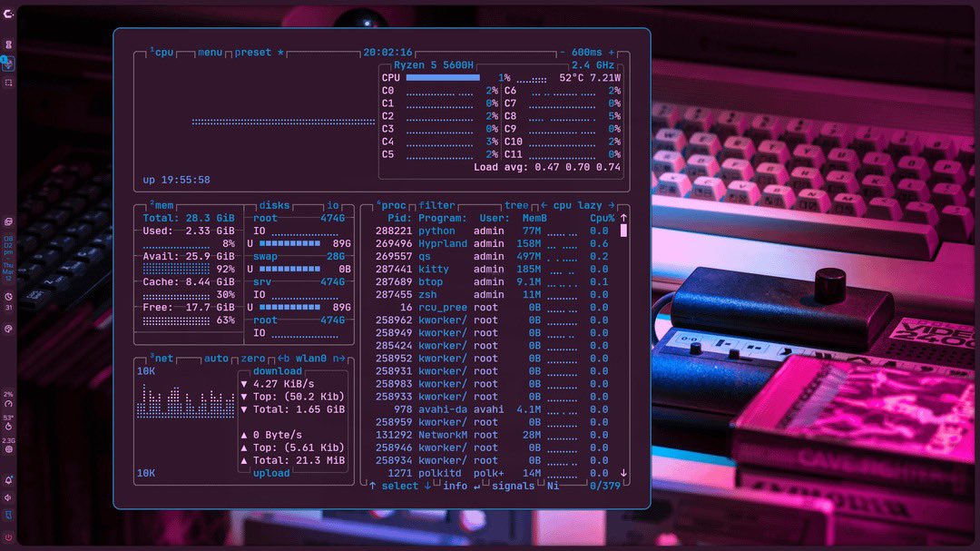This screenshot has height=551, width=980.
Task: Click right arrow after cpu lazy sorting
Action: pyautogui.click(x=612, y=205)
